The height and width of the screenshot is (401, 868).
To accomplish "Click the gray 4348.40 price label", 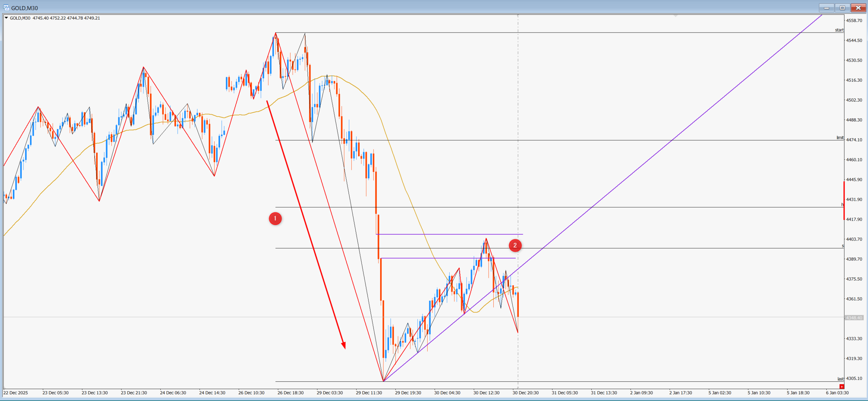I will coord(854,318).
